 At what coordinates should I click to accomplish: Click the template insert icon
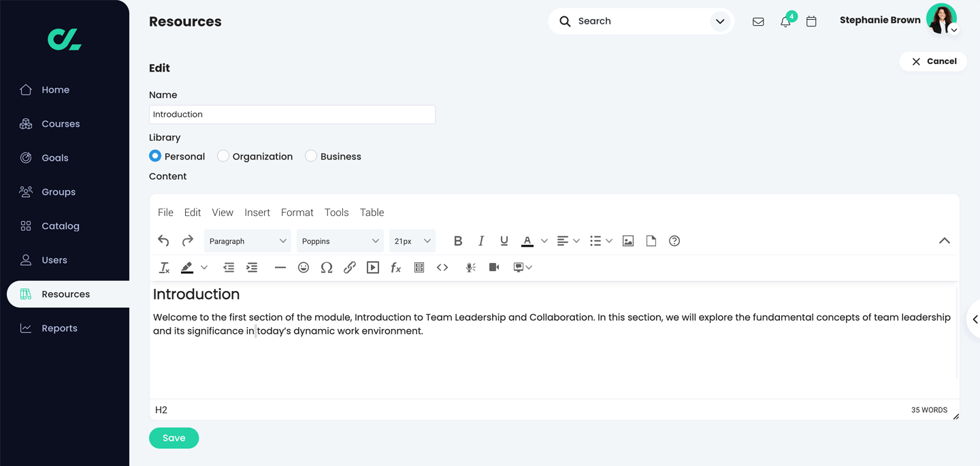coord(419,268)
